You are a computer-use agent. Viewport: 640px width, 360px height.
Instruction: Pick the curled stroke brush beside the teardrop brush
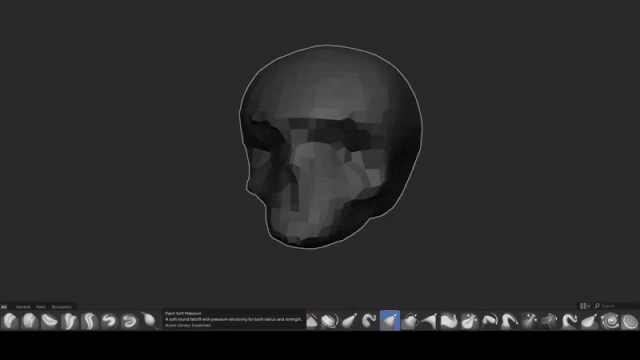point(129,321)
